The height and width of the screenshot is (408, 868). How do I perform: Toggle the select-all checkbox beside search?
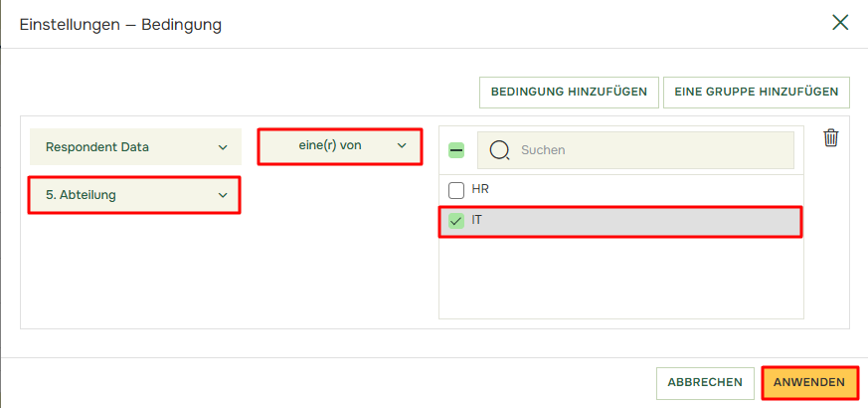pyautogui.click(x=456, y=150)
